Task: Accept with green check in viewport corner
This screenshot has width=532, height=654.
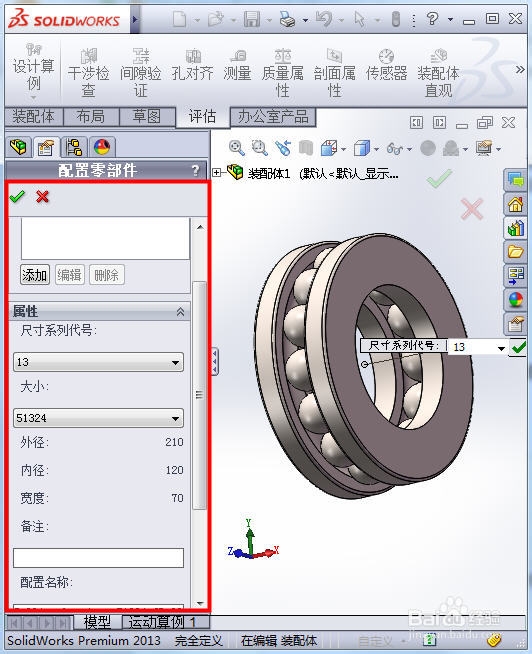Action: tap(439, 178)
